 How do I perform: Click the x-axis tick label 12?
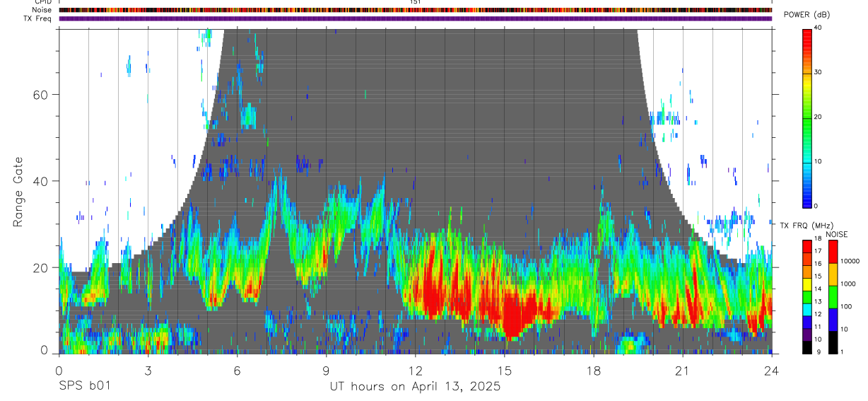coord(415,371)
